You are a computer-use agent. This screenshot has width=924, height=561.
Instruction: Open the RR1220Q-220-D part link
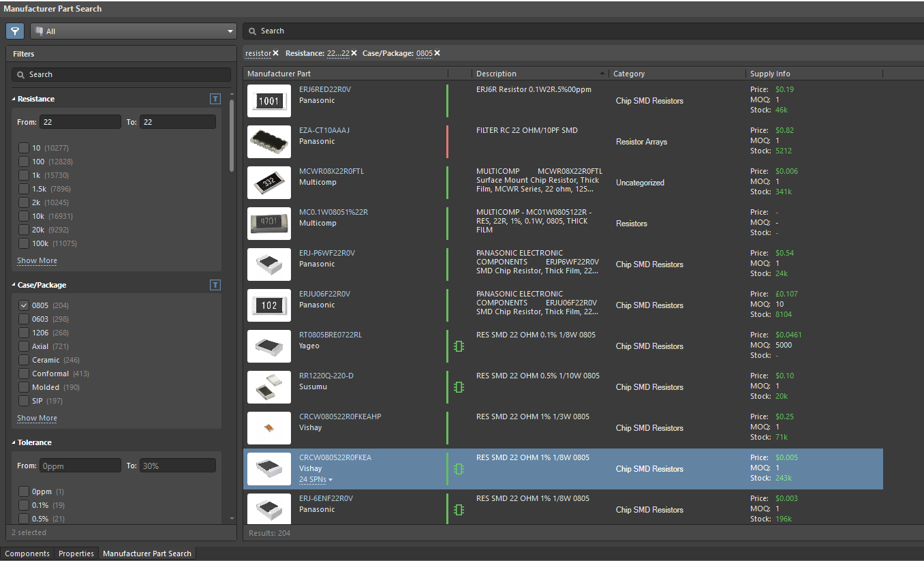[x=326, y=376]
